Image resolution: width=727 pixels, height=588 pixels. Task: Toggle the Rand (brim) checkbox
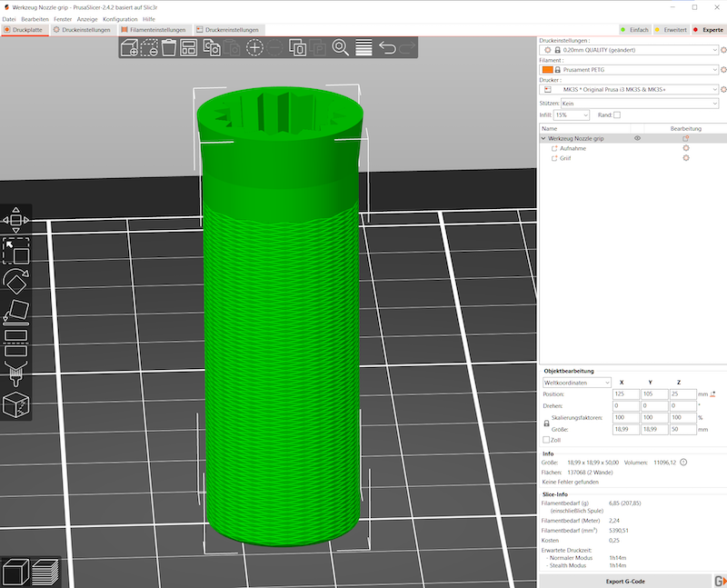click(617, 115)
